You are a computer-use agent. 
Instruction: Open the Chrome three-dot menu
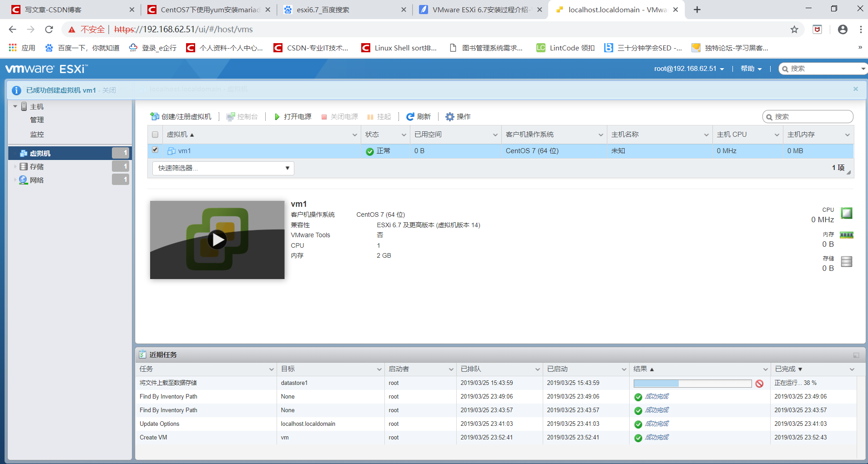tap(861, 30)
